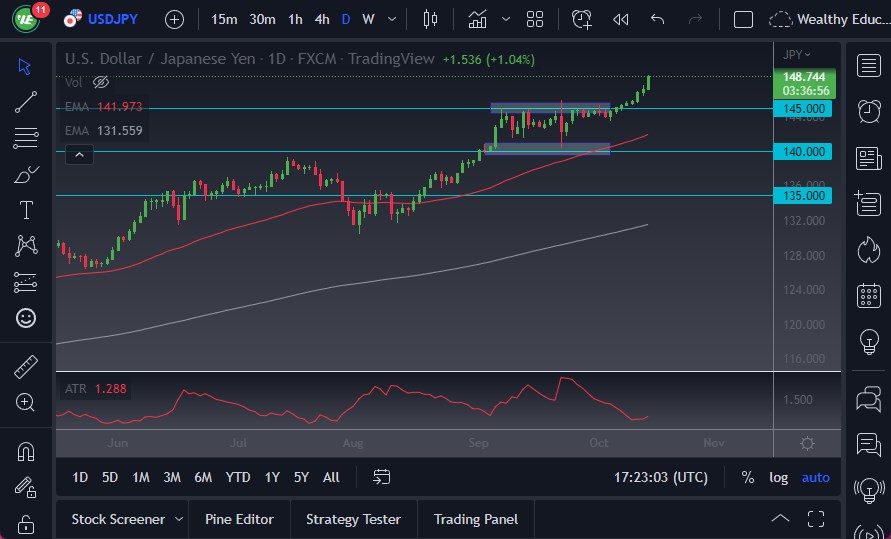Open the user profile menu avatar
Image resolution: width=891 pixels, height=539 pixels.
[26, 19]
